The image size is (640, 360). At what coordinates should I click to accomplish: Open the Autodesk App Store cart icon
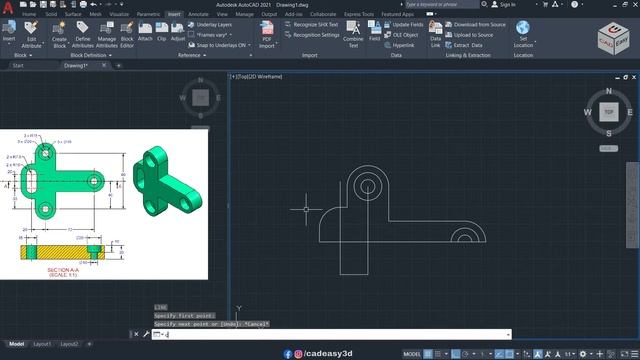coord(545,4)
